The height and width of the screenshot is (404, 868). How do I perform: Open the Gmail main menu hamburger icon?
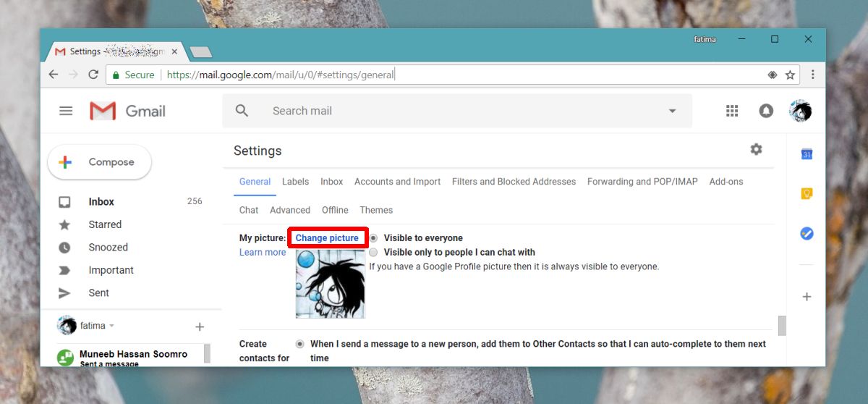pos(66,111)
